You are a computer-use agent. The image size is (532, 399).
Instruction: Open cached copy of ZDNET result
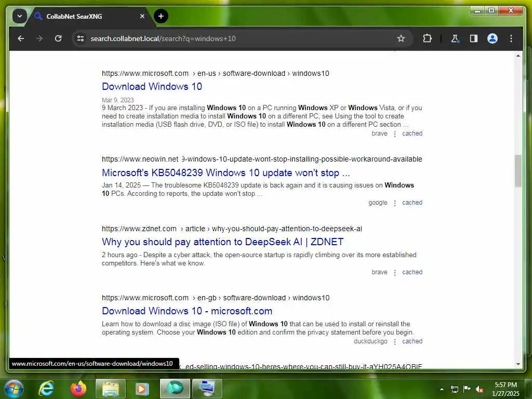412,272
